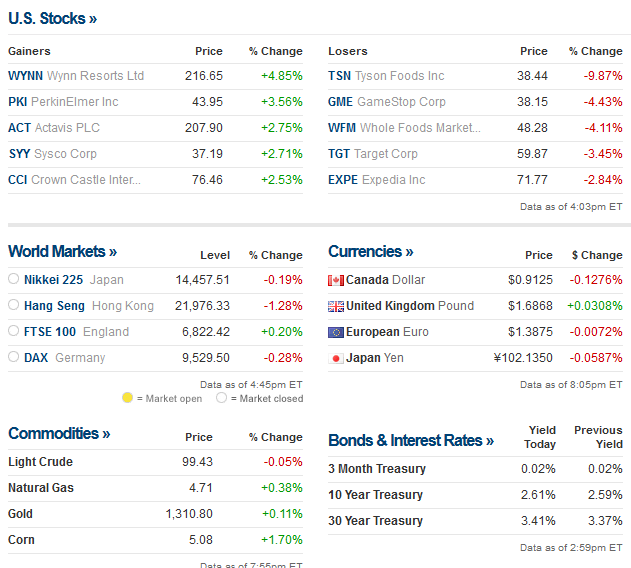Select the Losers column header
This screenshot has width=631, height=568.
348,51
